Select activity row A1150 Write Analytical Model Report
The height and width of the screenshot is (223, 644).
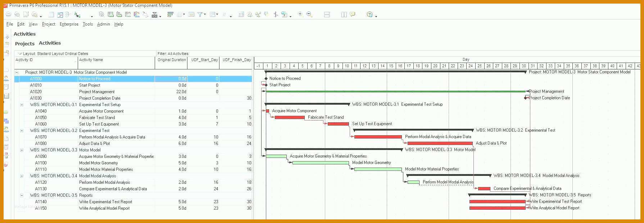(133, 208)
